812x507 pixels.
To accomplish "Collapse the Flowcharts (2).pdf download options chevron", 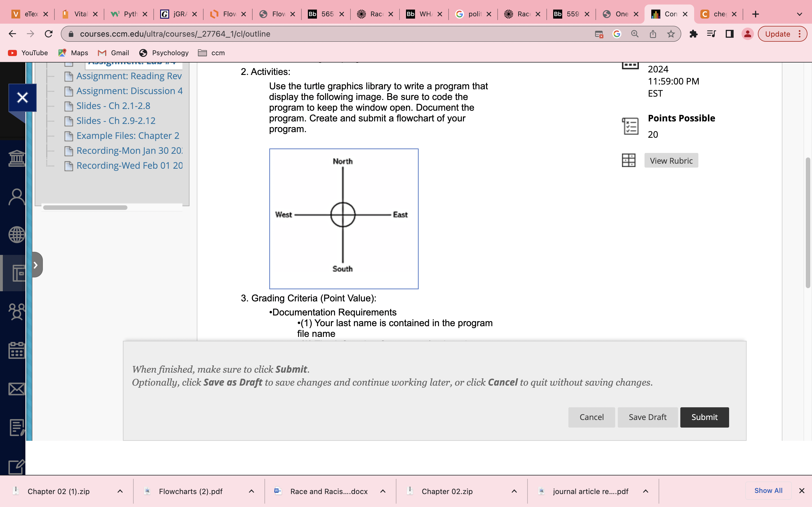I will coord(251,491).
